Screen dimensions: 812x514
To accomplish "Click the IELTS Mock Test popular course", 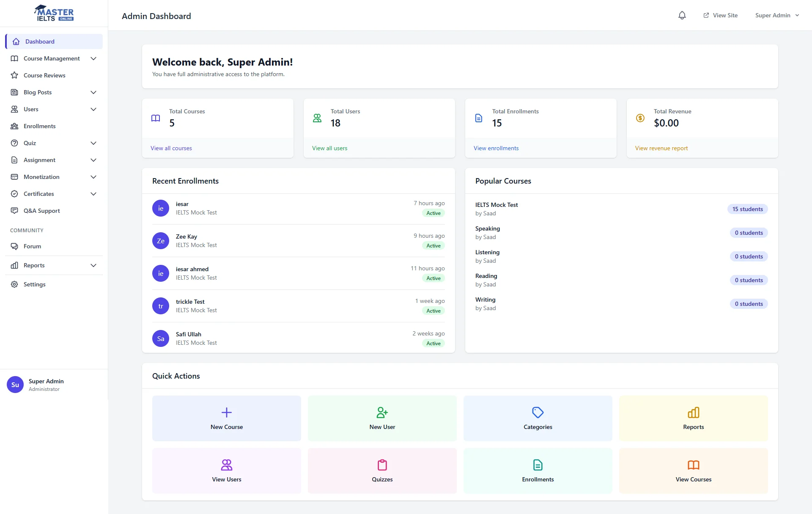I will tap(497, 205).
